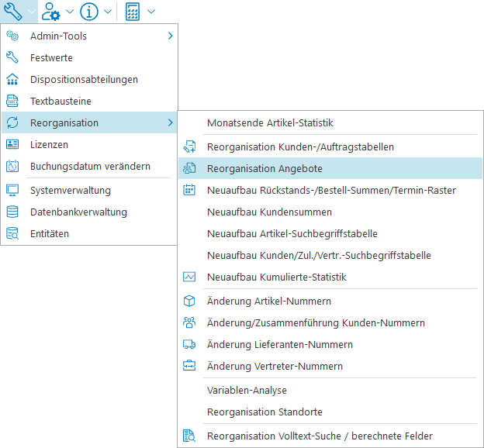484x448 pixels.
Task: Open Systemverwaltung from the menu
Action: (x=70, y=191)
